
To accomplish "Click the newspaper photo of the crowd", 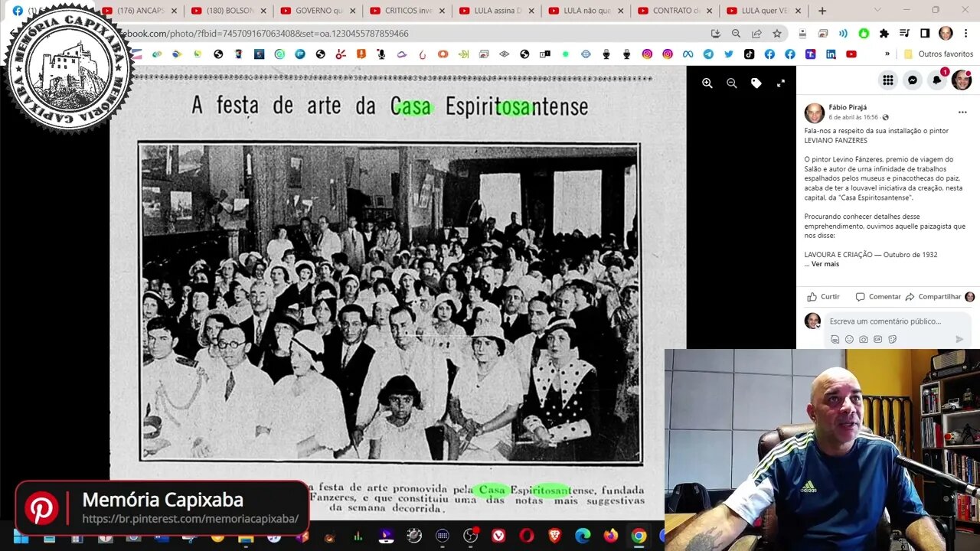I will pyautogui.click(x=390, y=303).
